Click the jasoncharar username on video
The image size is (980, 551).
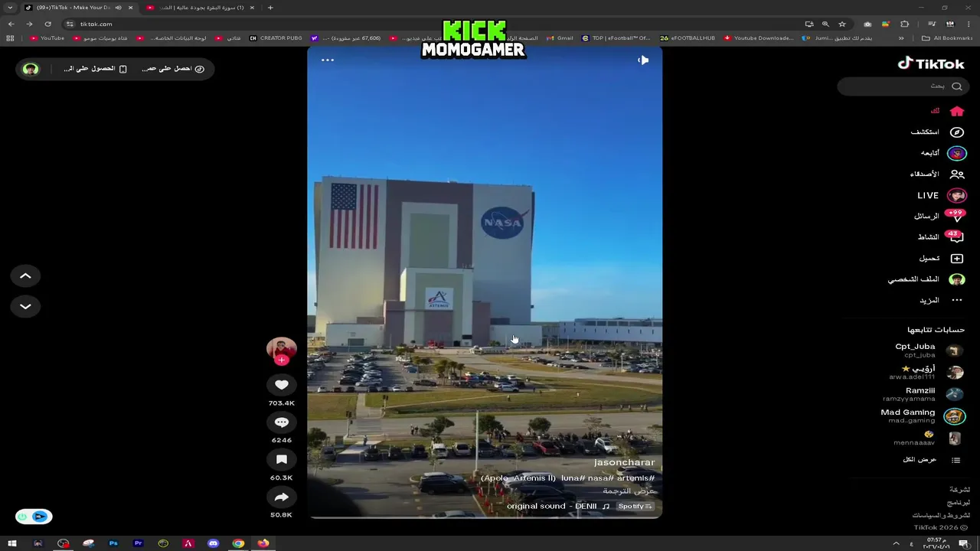[624, 462]
